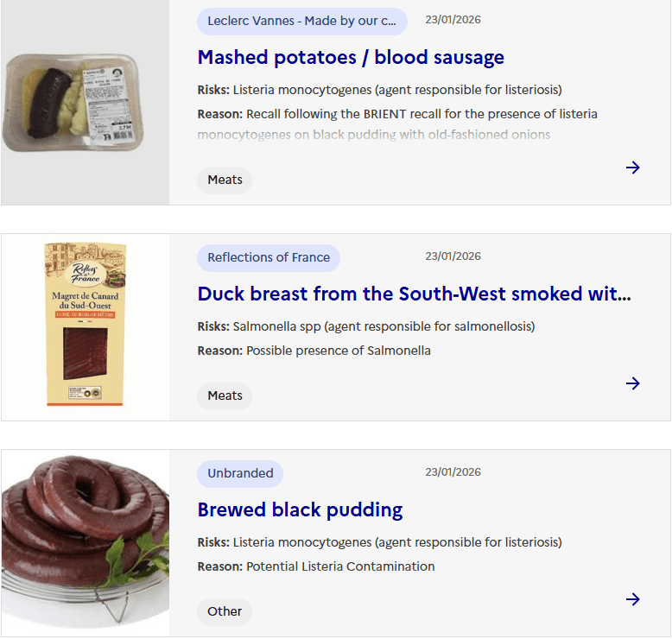Click Meats category tag on blood sausage card
Screen dimensions: 672x639
[225, 180]
